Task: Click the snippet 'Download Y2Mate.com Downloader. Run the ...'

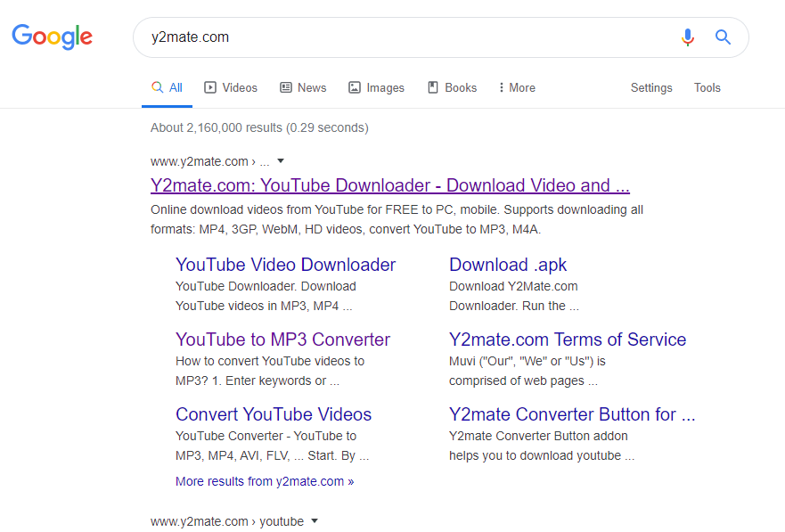Action: (513, 296)
